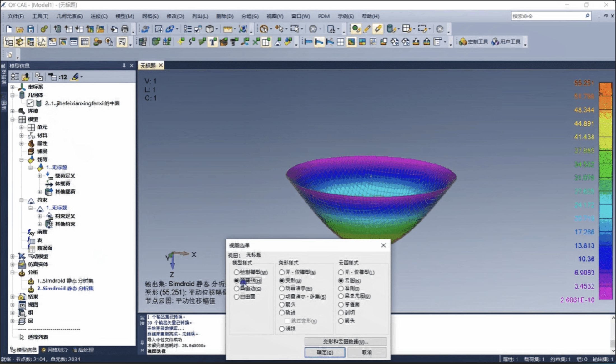Click the four-pane window layout icon
This screenshot has width=616, height=364.
tap(340, 42)
